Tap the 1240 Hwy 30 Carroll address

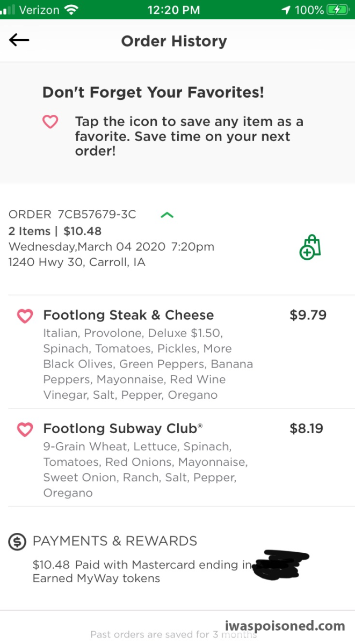(x=77, y=263)
